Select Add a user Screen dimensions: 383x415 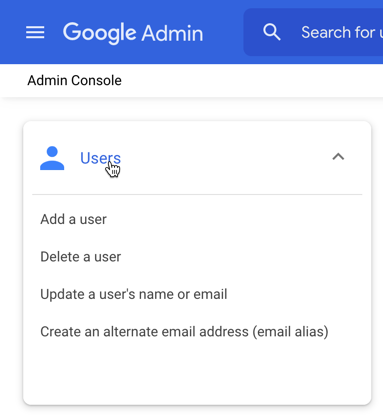tap(73, 219)
